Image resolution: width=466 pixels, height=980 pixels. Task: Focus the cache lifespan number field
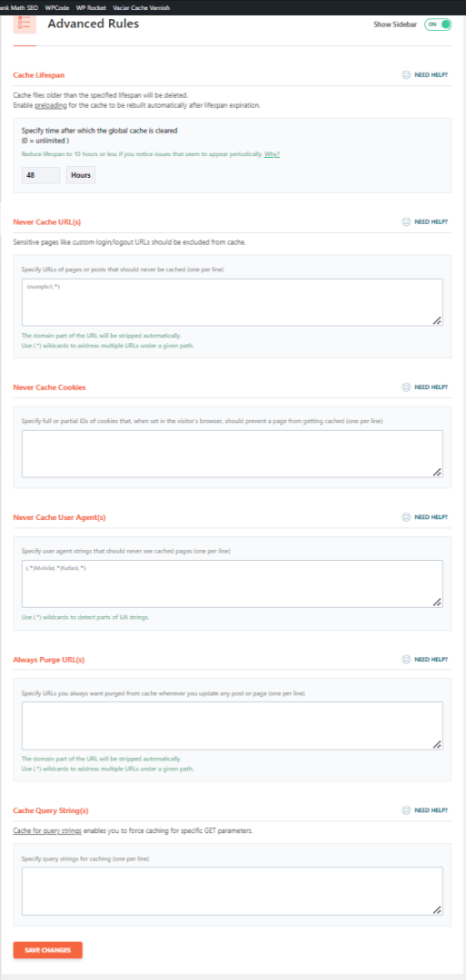point(41,176)
